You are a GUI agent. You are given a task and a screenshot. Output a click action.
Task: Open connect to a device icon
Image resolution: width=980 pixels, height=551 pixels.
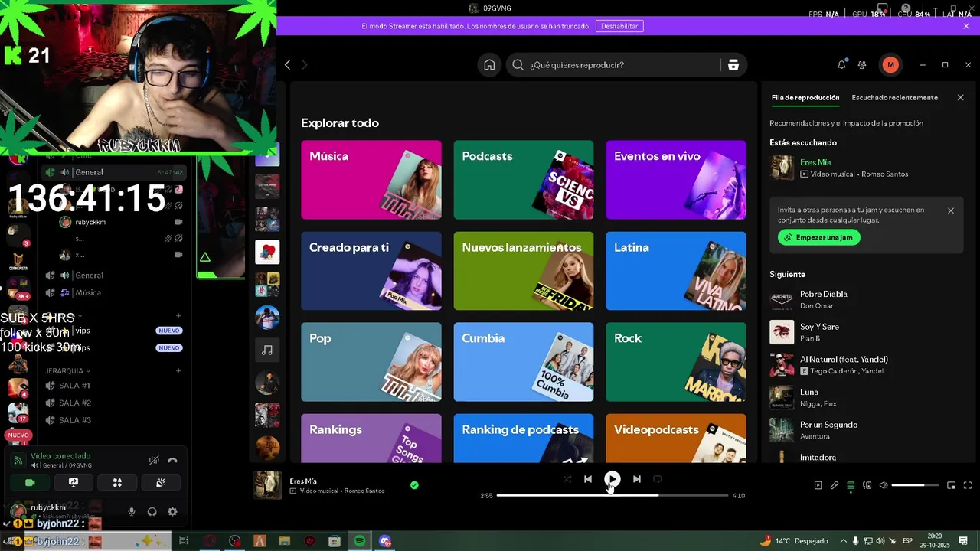click(x=867, y=485)
